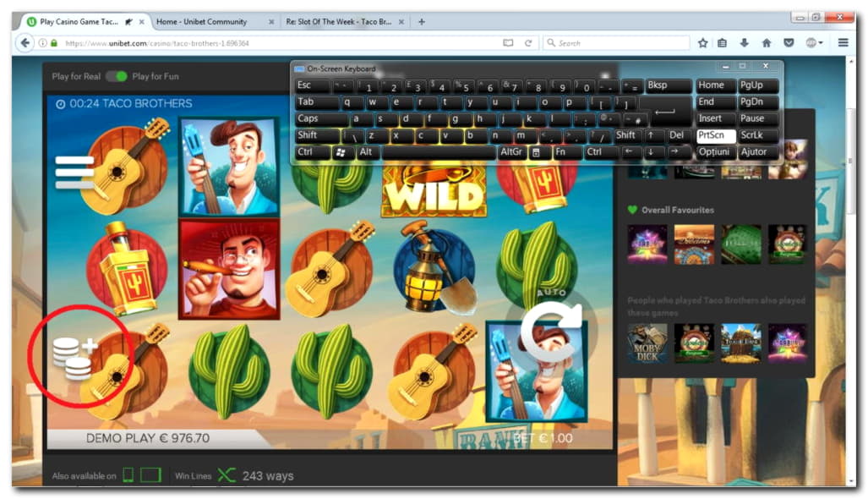The image size is (868, 499).
Task: Click the site info icon in address bar
Action: [42, 42]
